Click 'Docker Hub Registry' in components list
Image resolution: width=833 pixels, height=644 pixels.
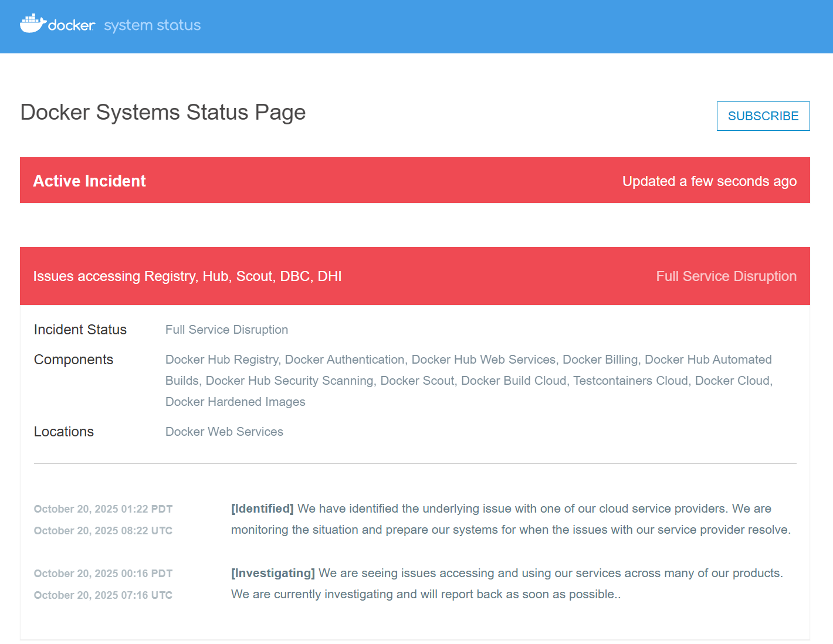(222, 360)
